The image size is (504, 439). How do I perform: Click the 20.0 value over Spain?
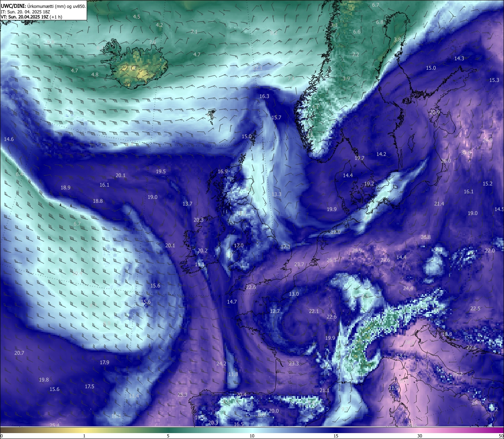tap(274, 411)
